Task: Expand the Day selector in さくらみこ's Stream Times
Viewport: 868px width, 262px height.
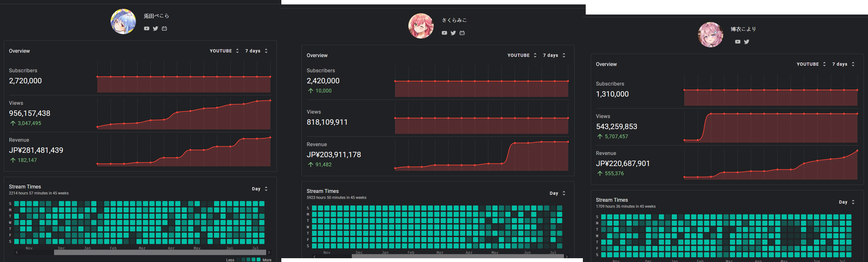Action: [557, 194]
